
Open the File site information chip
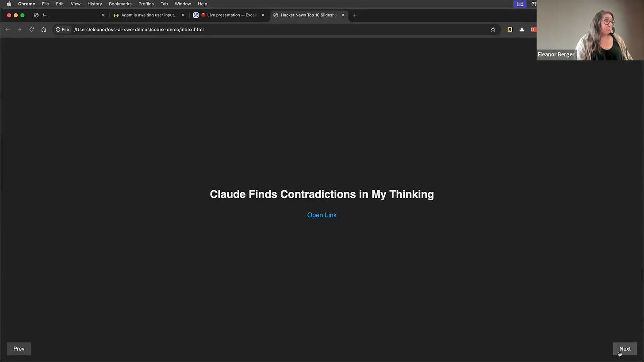[x=63, y=29]
